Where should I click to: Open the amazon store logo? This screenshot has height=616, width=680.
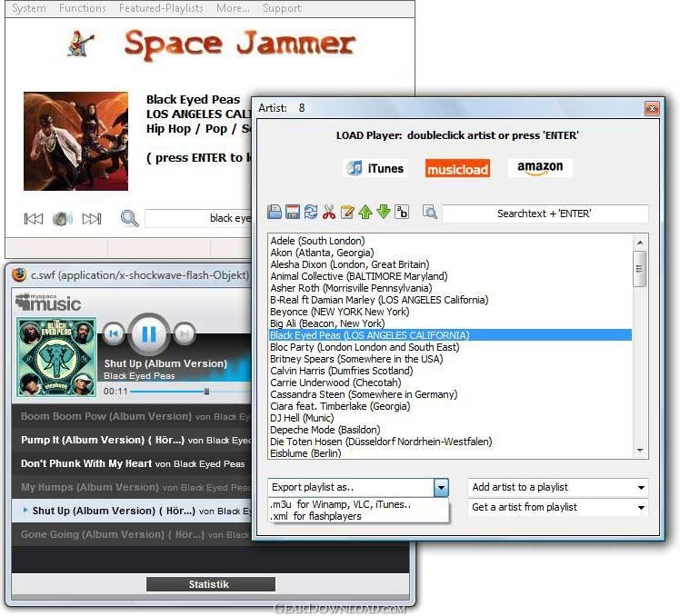coord(540,168)
